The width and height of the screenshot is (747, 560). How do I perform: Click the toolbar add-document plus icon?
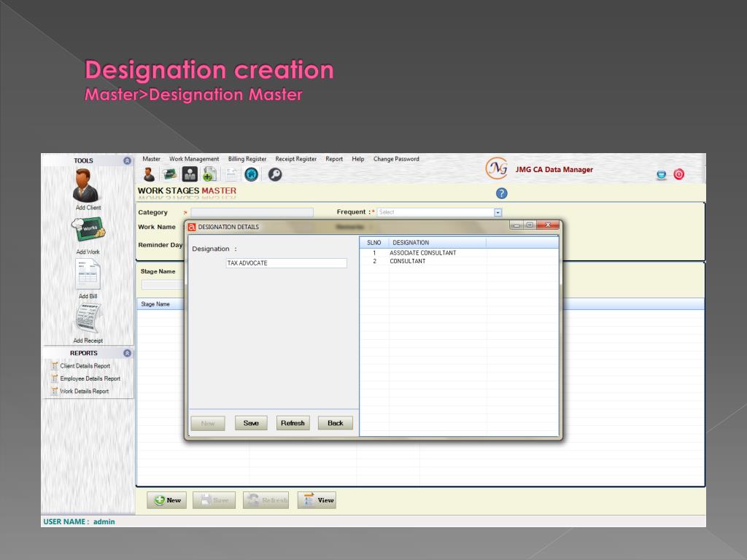(x=209, y=175)
